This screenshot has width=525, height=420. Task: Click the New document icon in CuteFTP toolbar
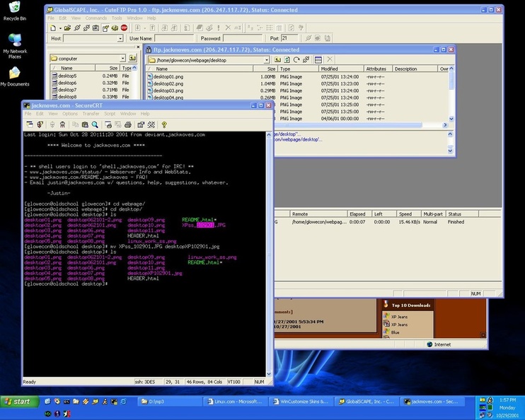click(x=53, y=28)
